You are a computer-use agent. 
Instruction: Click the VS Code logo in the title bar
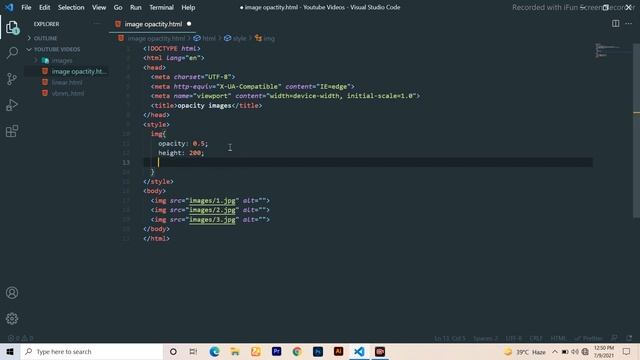tap(9, 7)
